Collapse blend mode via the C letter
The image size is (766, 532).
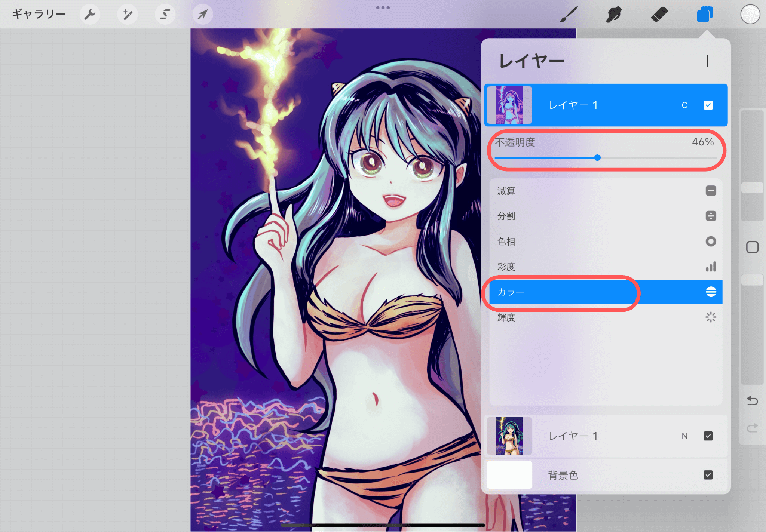coord(684,105)
